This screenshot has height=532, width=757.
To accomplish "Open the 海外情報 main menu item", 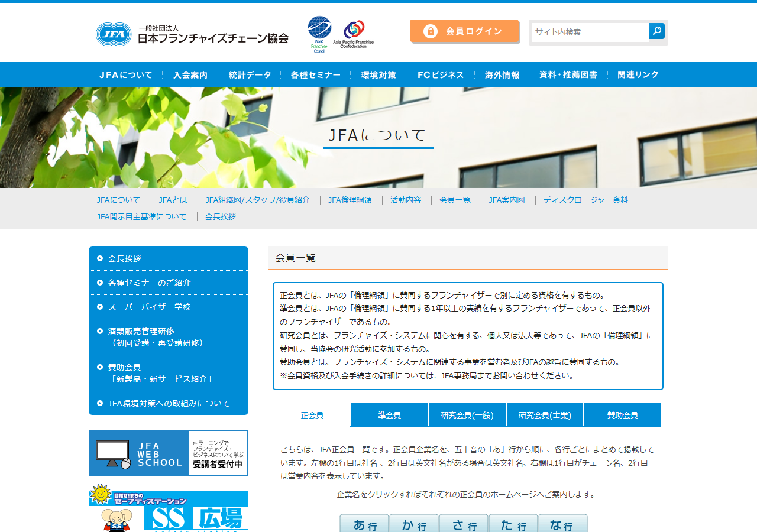I will point(502,75).
